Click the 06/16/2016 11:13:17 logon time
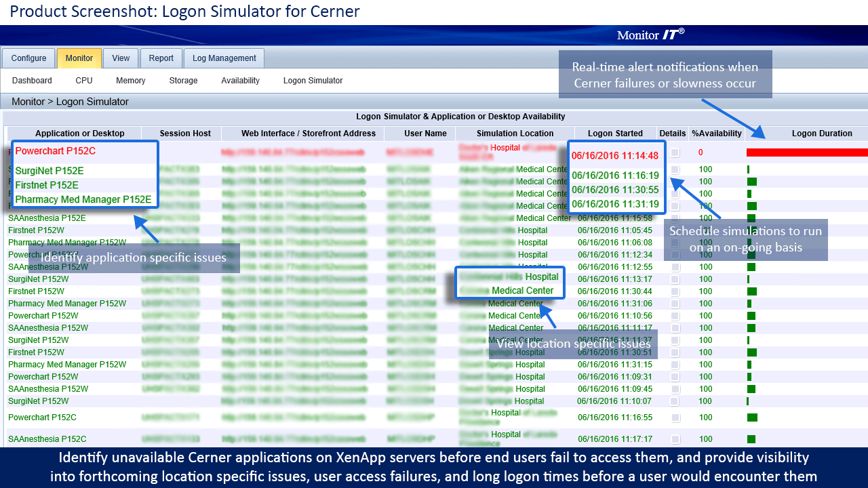Image resolution: width=868 pixels, height=488 pixels. tap(615, 279)
